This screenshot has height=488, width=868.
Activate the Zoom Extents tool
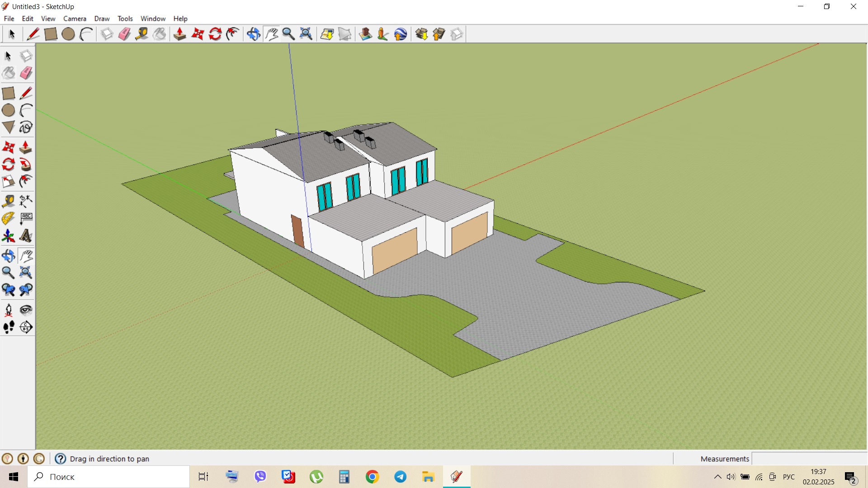point(26,272)
